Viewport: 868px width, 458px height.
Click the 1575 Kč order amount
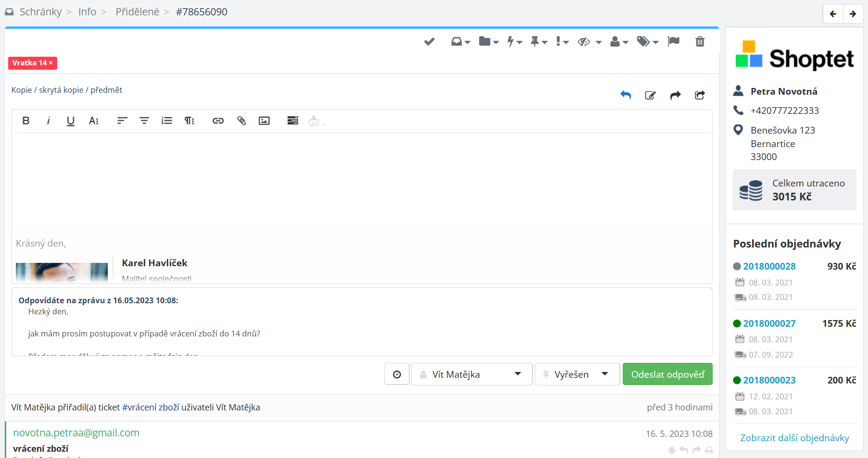click(839, 323)
